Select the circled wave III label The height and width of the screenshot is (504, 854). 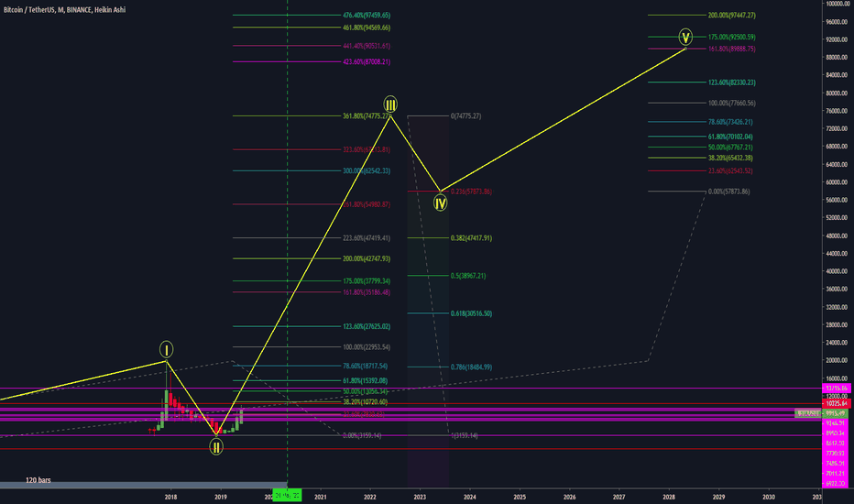tap(390, 104)
